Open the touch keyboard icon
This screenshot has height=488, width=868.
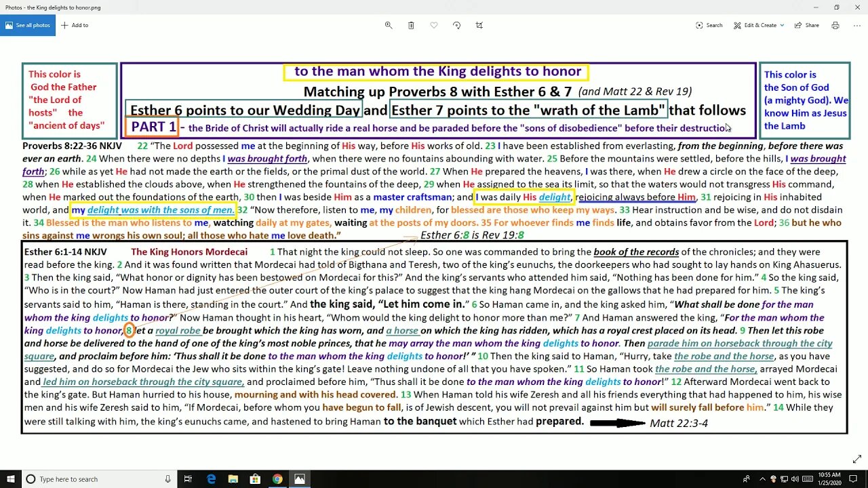tap(807, 479)
